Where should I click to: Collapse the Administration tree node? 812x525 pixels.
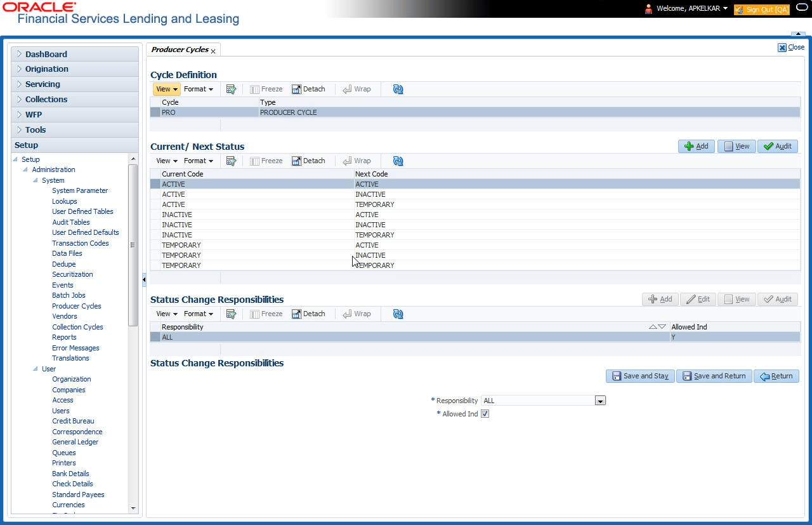[x=25, y=170]
